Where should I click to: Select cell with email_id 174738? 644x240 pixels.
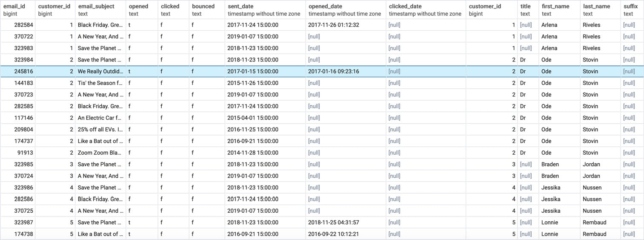point(17,234)
